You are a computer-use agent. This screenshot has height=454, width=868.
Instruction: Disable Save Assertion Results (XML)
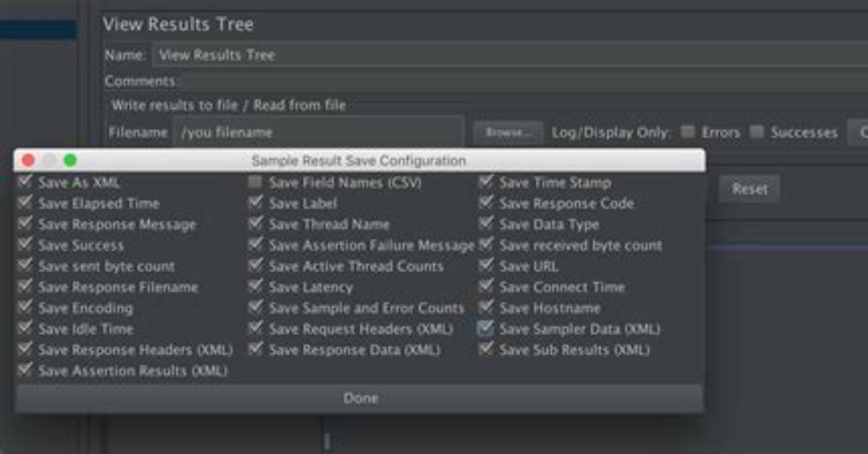pos(26,370)
